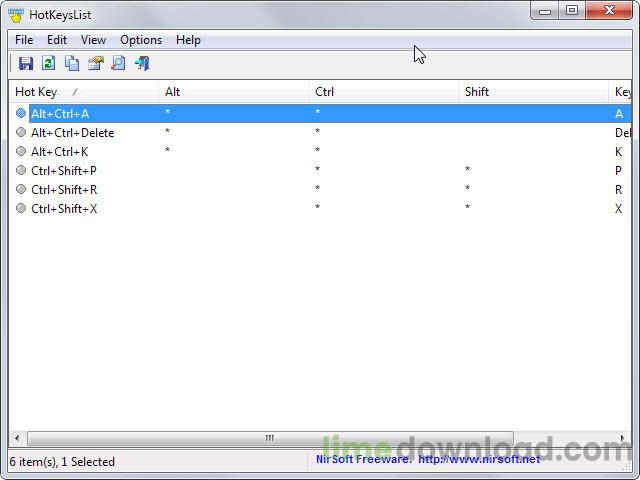Click the Shift asterisk in Ctrl+Shift+P row
640x480 pixels.
pyautogui.click(x=467, y=169)
